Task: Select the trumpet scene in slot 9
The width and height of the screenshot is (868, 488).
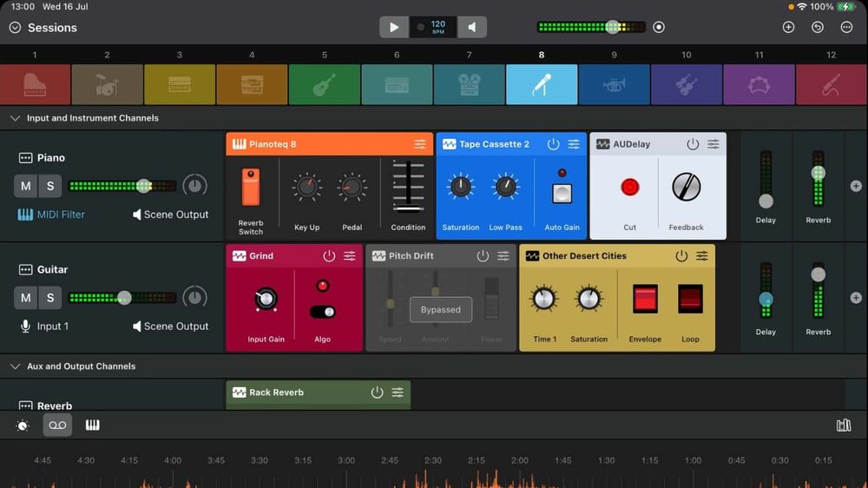Action: coord(614,84)
